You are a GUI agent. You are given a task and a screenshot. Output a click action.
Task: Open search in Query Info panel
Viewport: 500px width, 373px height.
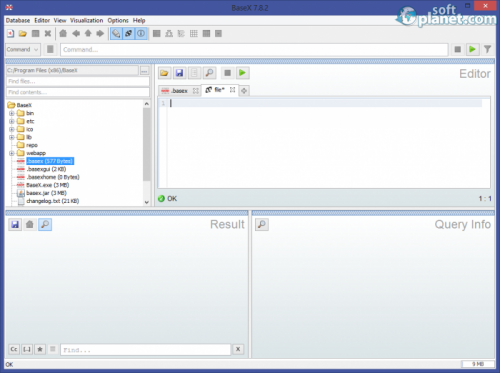[x=262, y=224]
